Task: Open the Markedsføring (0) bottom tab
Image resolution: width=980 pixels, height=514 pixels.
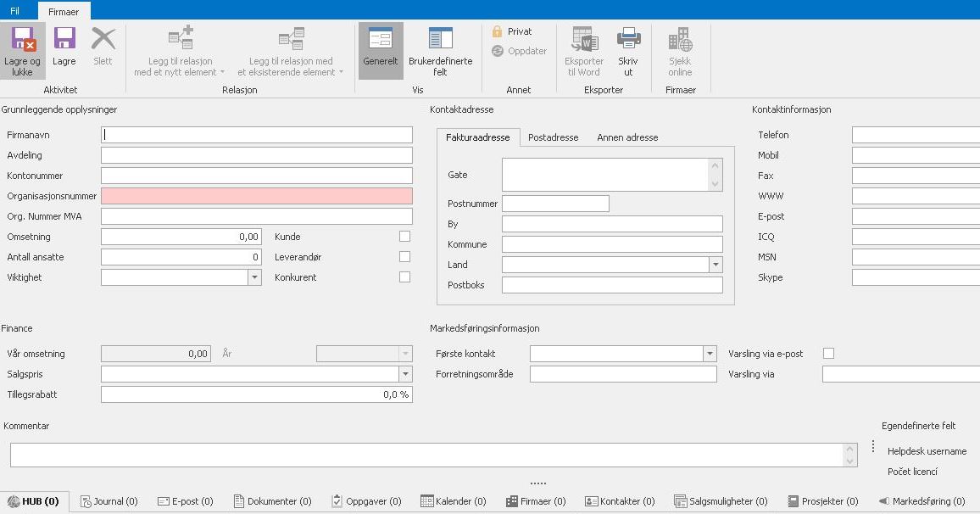Action: (x=922, y=501)
